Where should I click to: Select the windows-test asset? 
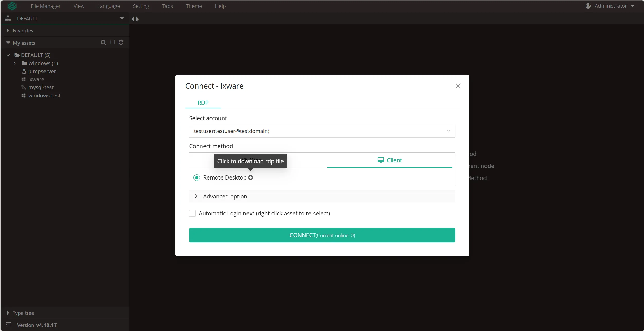[x=44, y=95]
